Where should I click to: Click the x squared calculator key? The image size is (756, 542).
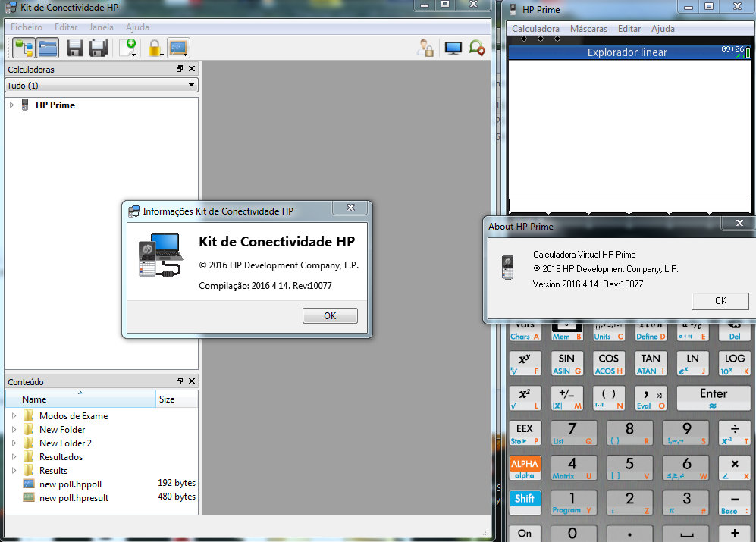point(525,398)
